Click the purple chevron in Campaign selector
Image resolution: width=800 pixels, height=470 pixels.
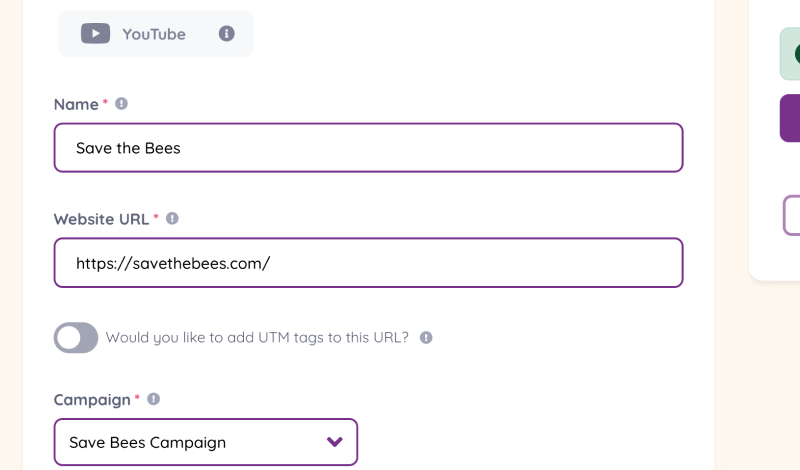tap(335, 441)
